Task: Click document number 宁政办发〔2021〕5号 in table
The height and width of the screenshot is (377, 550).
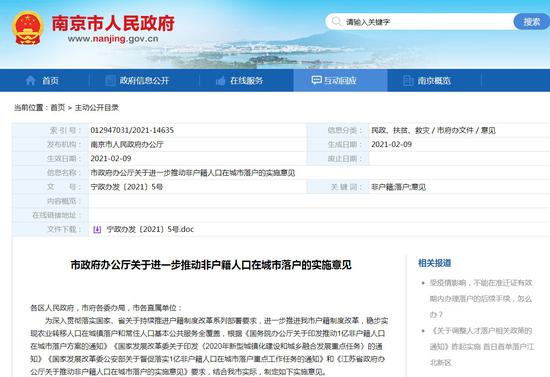Action: coord(127,187)
